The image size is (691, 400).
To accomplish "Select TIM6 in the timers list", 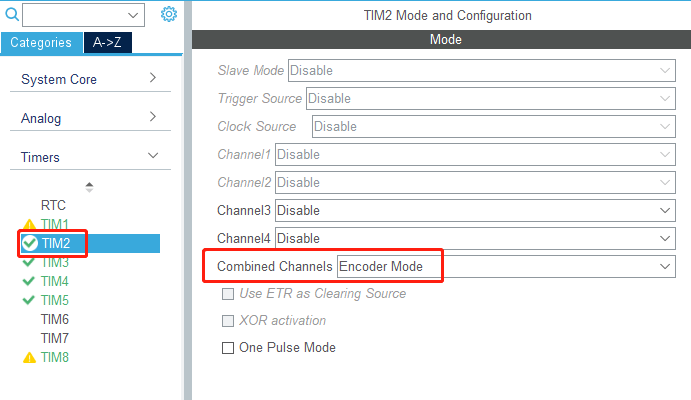I will 55,319.
